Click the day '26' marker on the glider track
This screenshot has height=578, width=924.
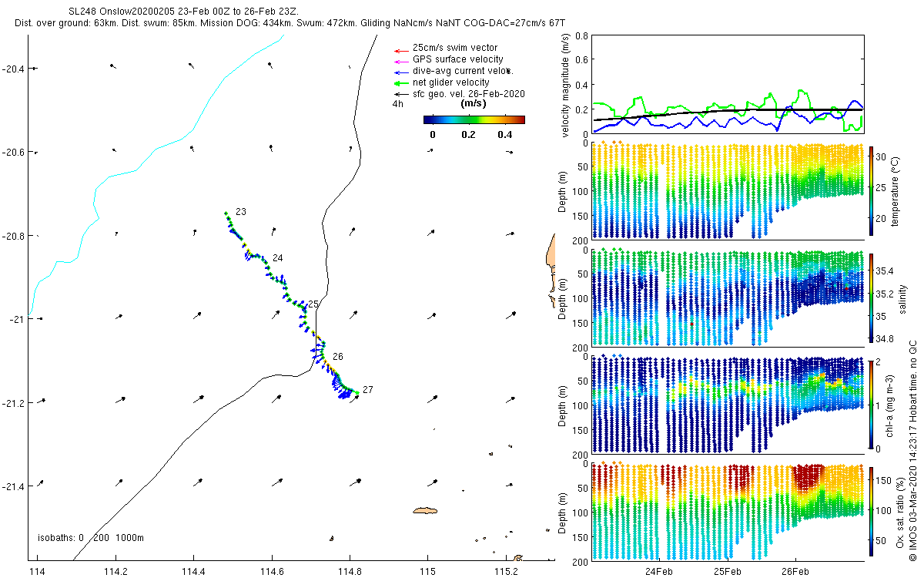point(338,357)
